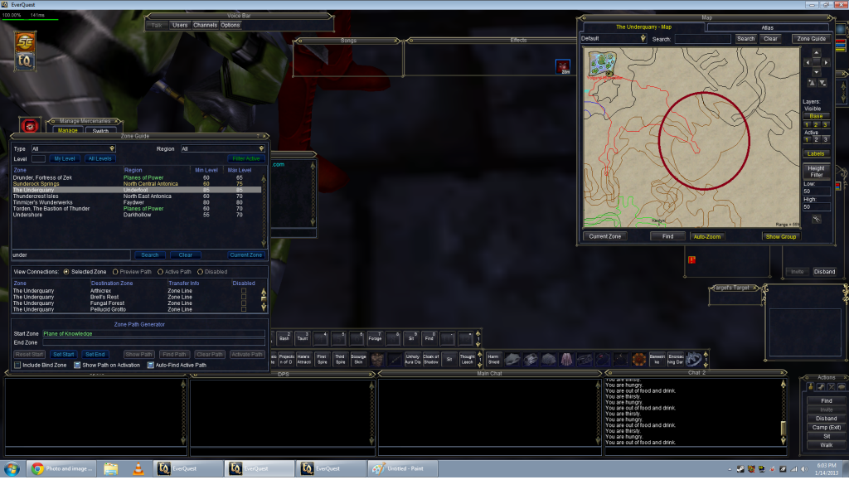This screenshot has width=849, height=504.
Task: Activate the Harm Shield hotbar slot
Action: [x=494, y=359]
